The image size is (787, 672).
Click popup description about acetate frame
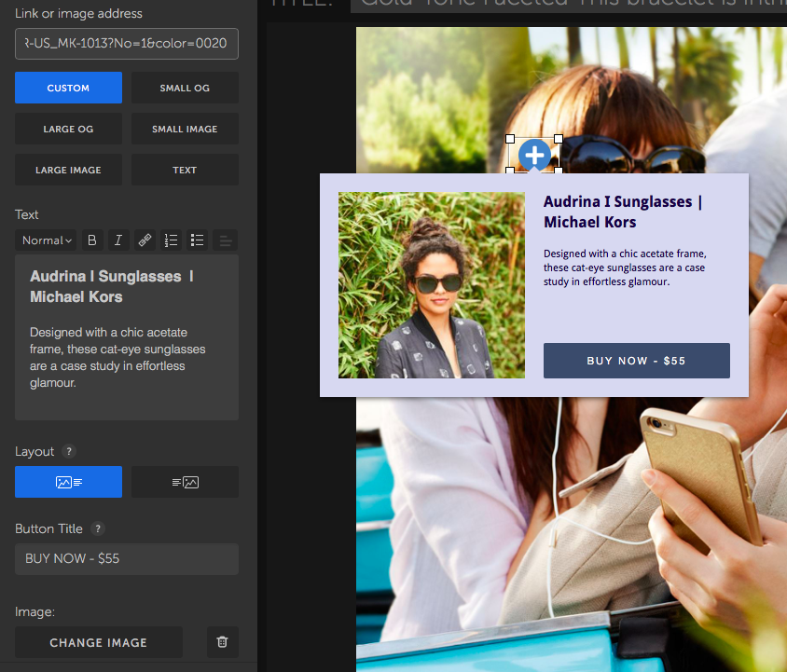click(x=625, y=267)
